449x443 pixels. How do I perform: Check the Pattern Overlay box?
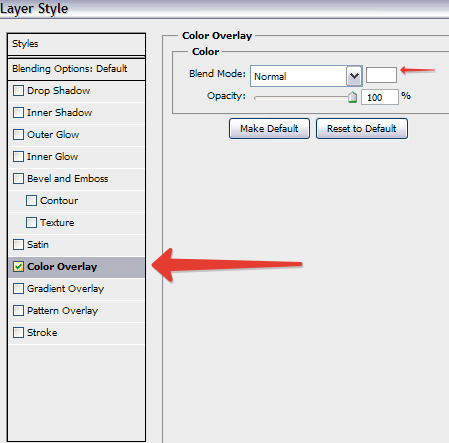(x=18, y=311)
